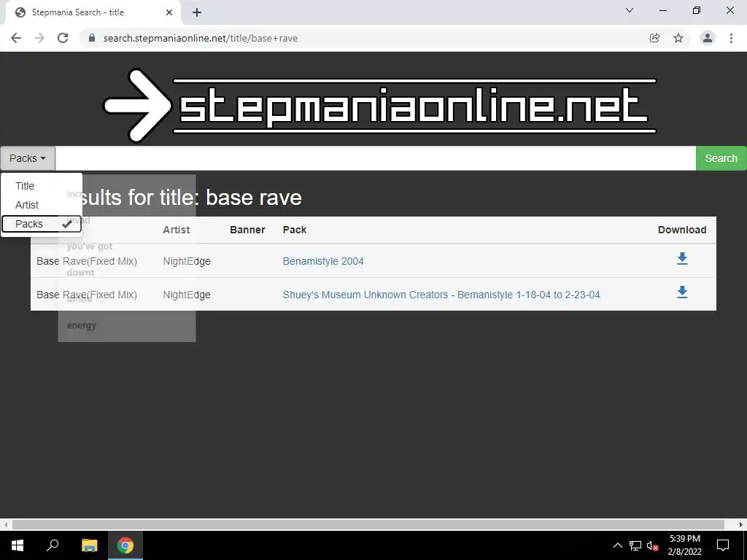
Task: Open muted volume tray icon
Action: tap(653, 545)
